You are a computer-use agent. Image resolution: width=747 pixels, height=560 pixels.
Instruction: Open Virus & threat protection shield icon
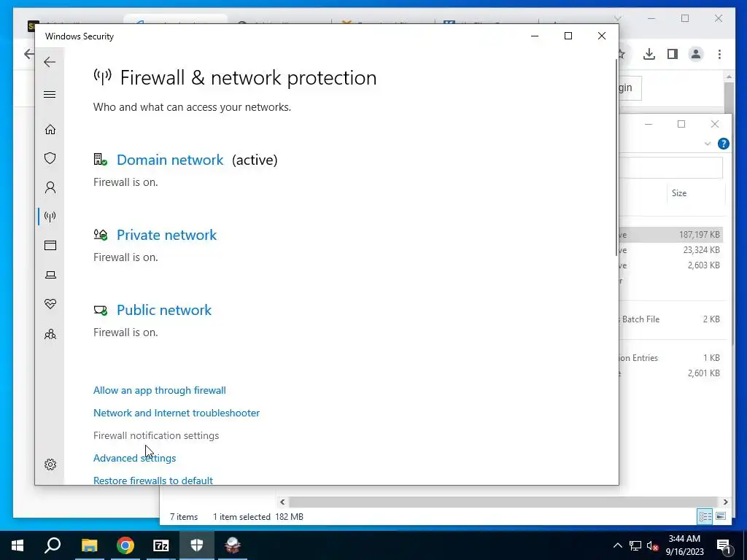tap(50, 158)
